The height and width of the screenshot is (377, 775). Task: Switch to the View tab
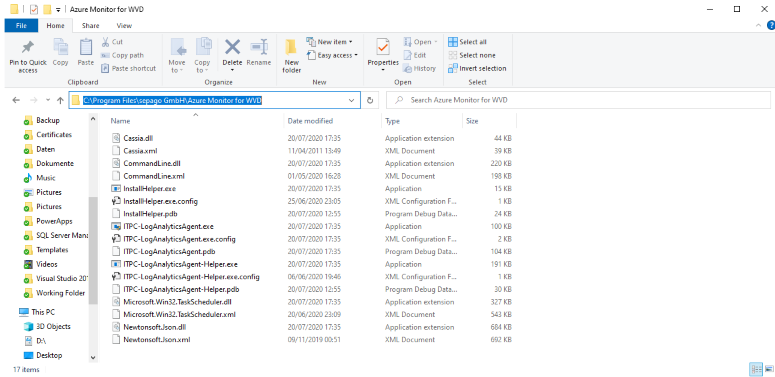pyautogui.click(x=124, y=26)
